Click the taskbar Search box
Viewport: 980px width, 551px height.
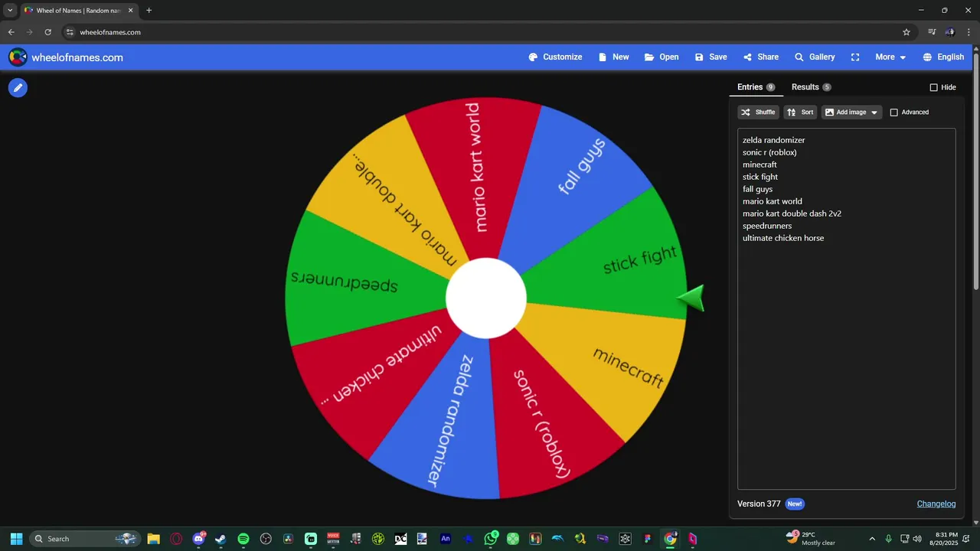point(85,539)
